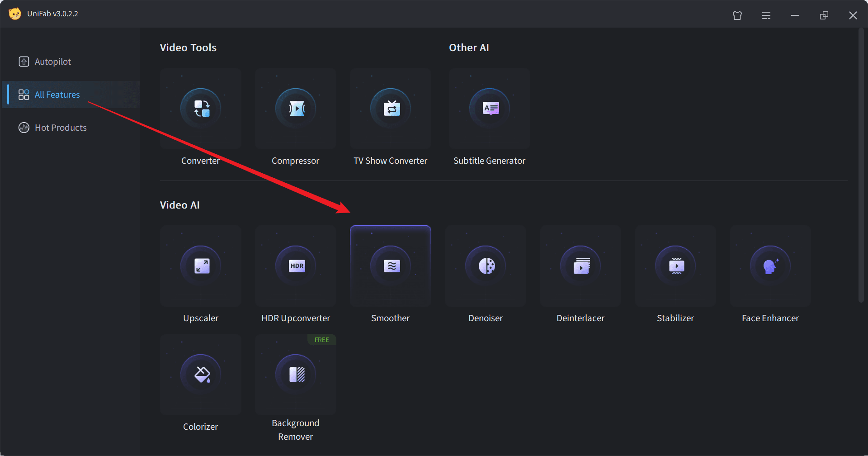Open the Compressor tool

tap(296, 109)
